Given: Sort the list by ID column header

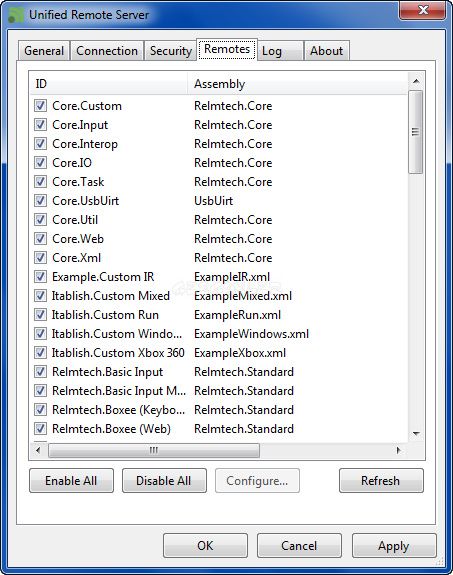Looking at the screenshot, I should coord(109,84).
